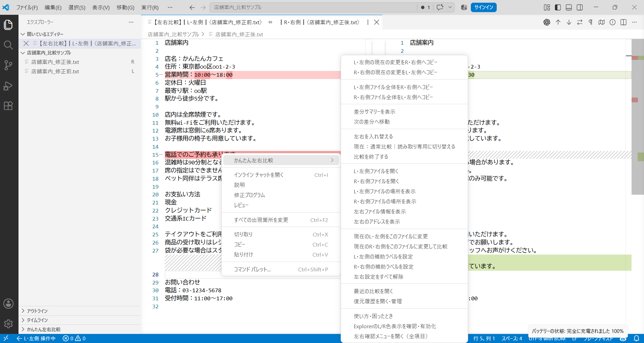Swap left and right sides of diff
This screenshot has width=644, height=343.
tap(580, 22)
